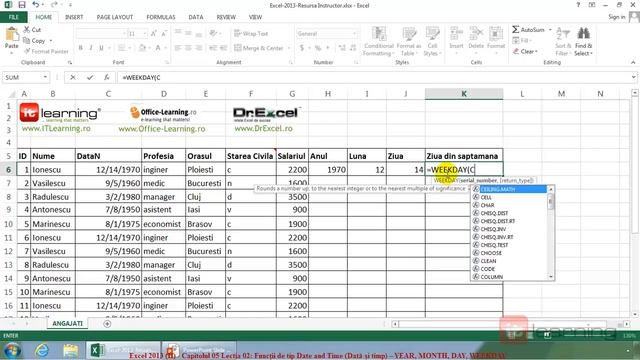
Task: Select COLUMN in the function list
Action: (509, 277)
